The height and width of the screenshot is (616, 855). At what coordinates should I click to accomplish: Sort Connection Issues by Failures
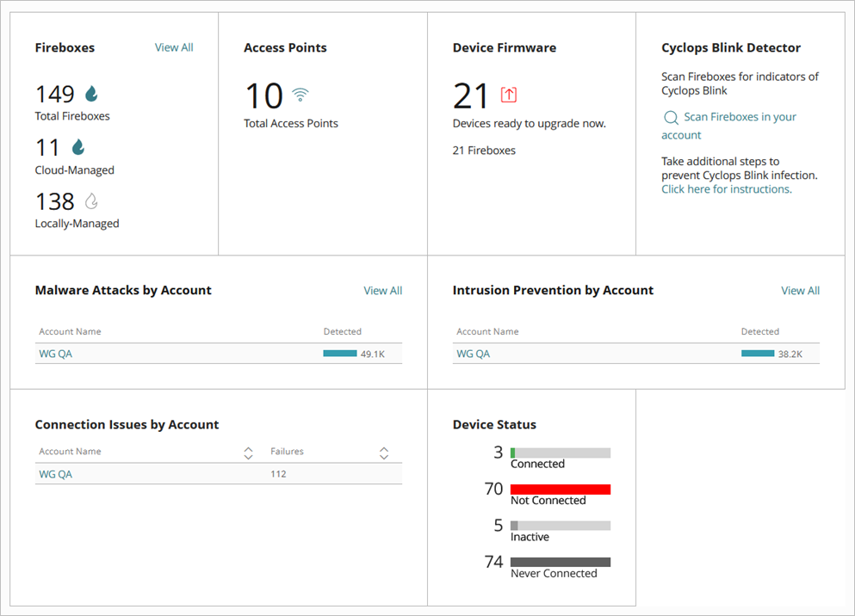pyautogui.click(x=383, y=451)
